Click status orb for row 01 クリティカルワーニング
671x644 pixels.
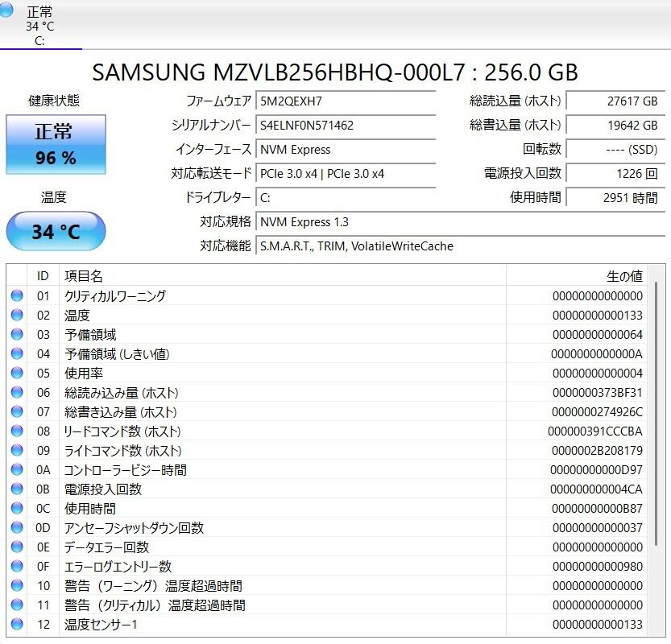[17, 295]
